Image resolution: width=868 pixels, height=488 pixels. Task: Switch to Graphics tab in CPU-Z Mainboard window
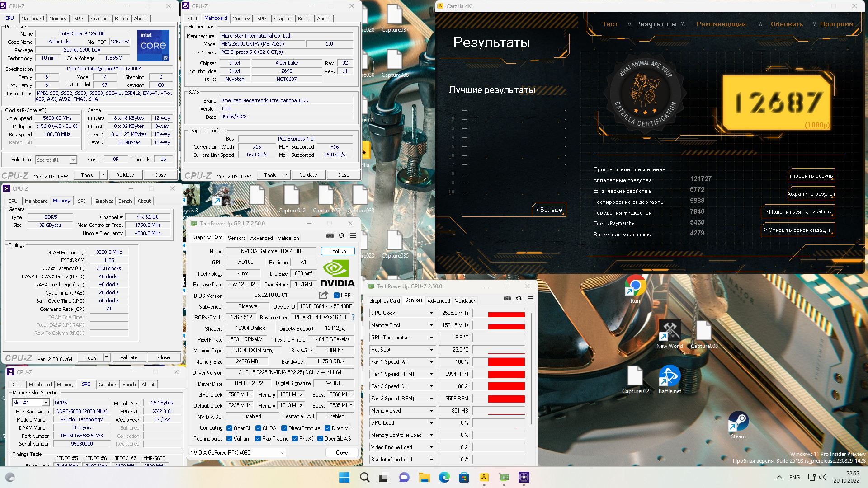click(283, 19)
